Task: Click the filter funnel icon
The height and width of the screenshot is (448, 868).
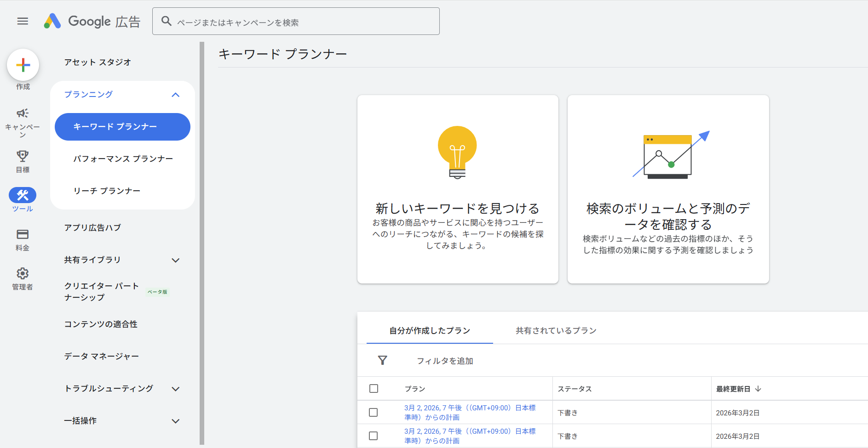Action: [x=382, y=361]
